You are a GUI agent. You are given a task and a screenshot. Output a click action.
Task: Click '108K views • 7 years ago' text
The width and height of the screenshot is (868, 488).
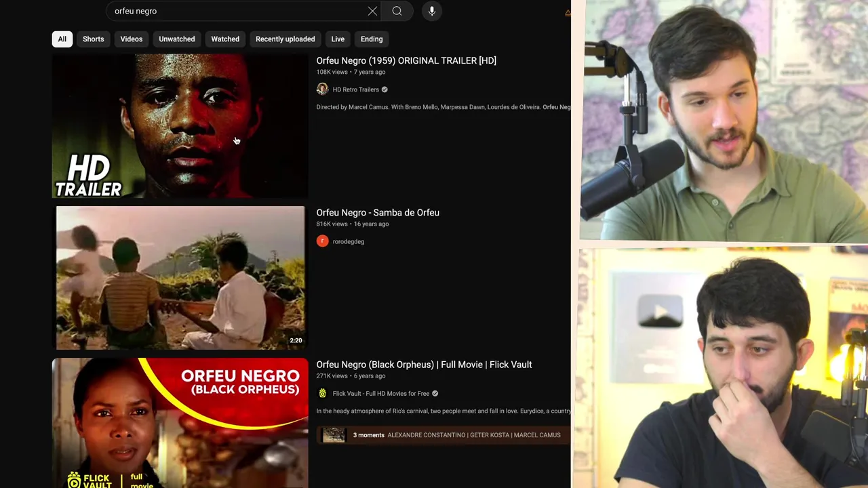tap(351, 72)
